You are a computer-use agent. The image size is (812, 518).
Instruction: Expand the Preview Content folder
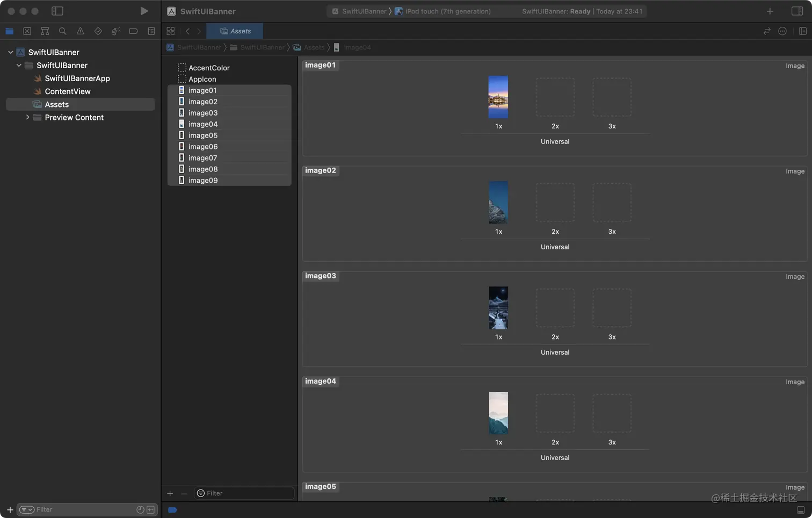(27, 117)
